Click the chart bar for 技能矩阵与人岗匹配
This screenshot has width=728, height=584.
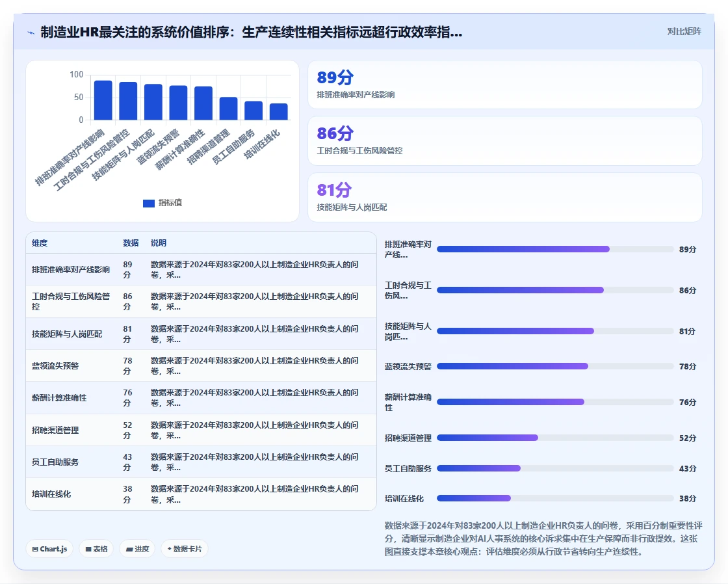click(x=153, y=102)
